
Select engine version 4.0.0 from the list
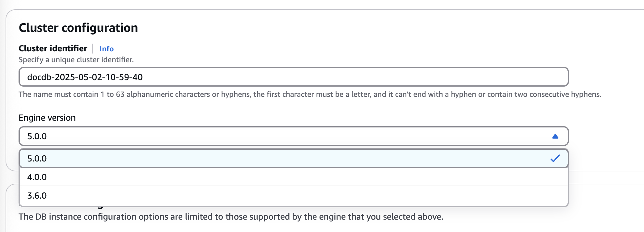294,177
